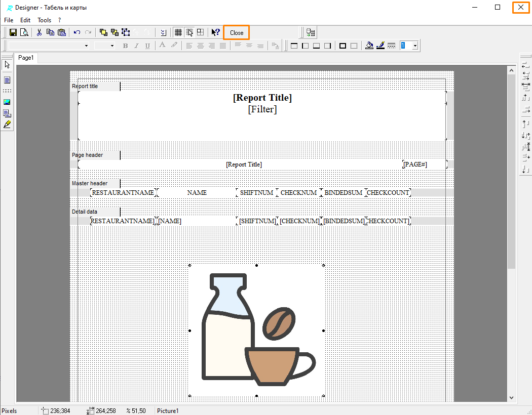The width and height of the screenshot is (532, 415).
Task: Switch to the Page1 tab
Action: pyautogui.click(x=26, y=58)
